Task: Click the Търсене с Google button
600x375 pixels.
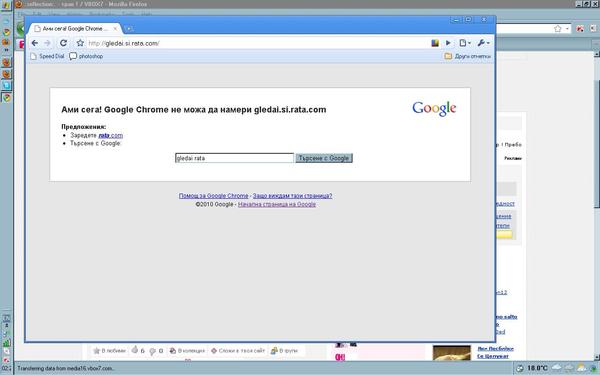Action: pyautogui.click(x=324, y=158)
